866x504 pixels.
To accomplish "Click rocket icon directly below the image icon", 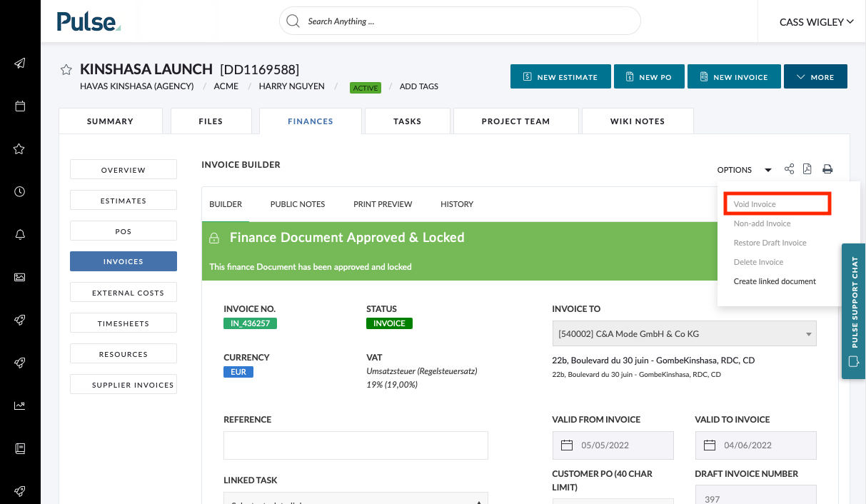I will [20, 320].
